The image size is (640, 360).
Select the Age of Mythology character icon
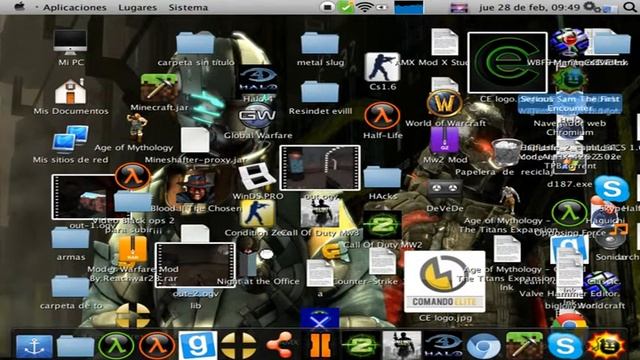click(x=136, y=128)
